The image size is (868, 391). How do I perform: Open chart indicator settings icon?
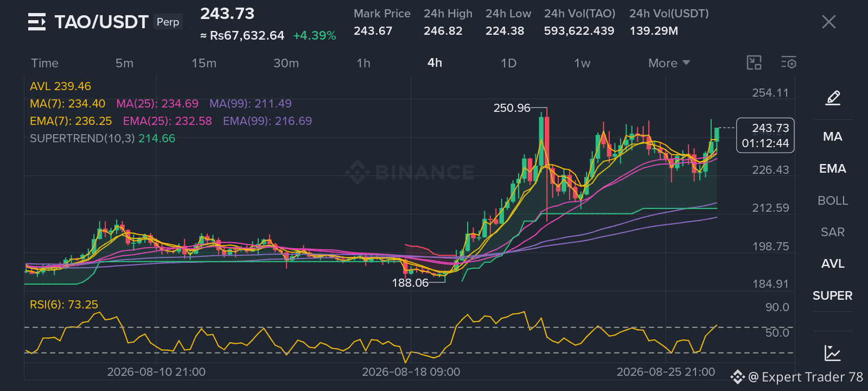[789, 63]
